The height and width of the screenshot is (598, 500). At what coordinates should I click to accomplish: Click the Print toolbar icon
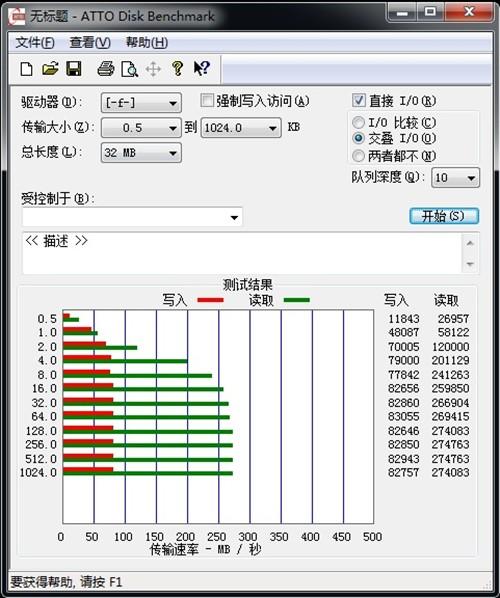tap(106, 69)
